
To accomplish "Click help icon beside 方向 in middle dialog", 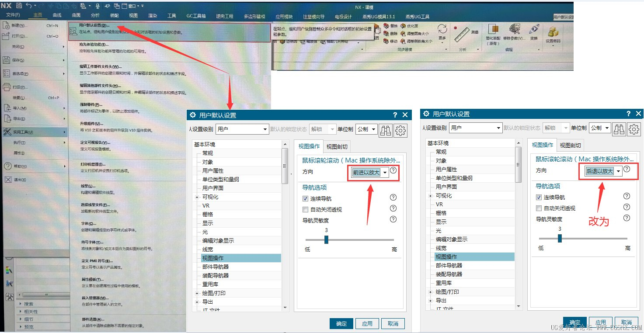I will click(393, 170).
